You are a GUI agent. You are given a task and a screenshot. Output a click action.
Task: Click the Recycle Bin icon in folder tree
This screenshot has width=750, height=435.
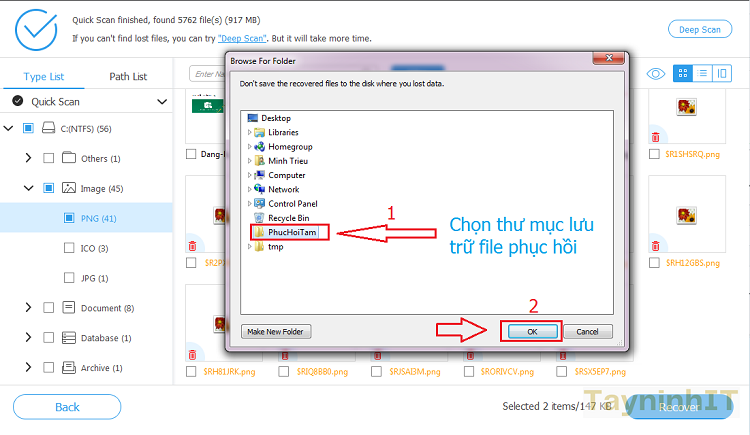point(259,218)
